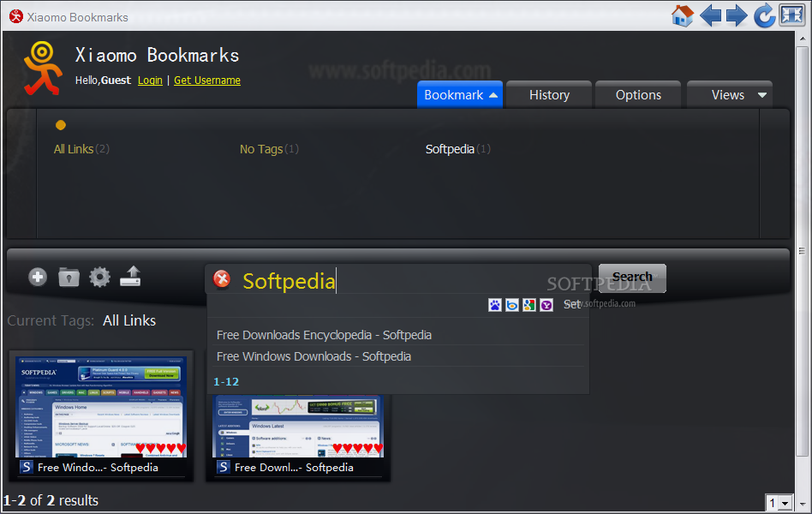Click Set next to search engines
Viewport: 812px width, 514px height.
click(571, 305)
